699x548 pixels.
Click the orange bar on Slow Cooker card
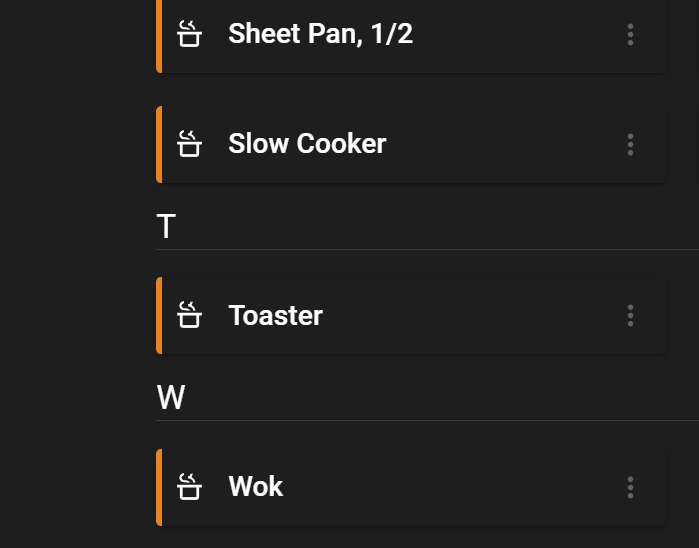159,144
